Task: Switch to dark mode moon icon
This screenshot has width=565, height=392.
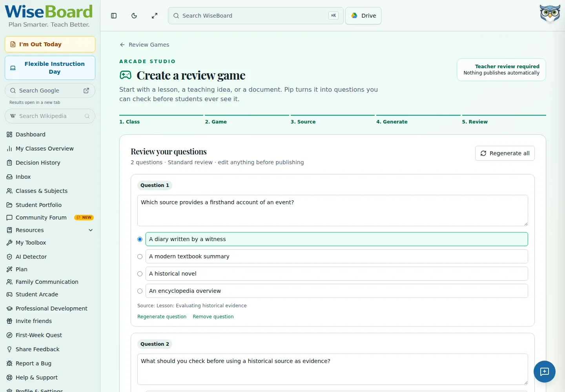Action: coord(134,16)
